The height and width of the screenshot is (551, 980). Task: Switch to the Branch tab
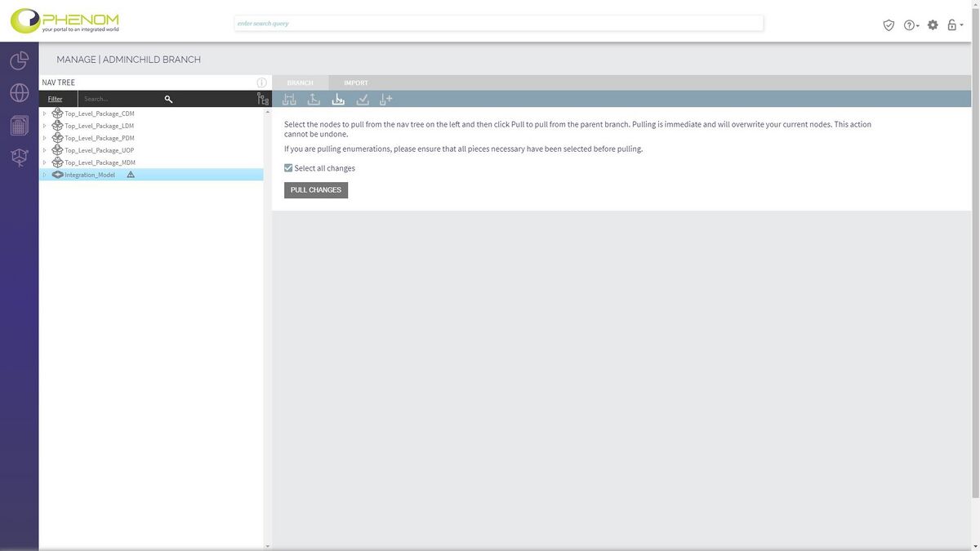click(x=300, y=82)
